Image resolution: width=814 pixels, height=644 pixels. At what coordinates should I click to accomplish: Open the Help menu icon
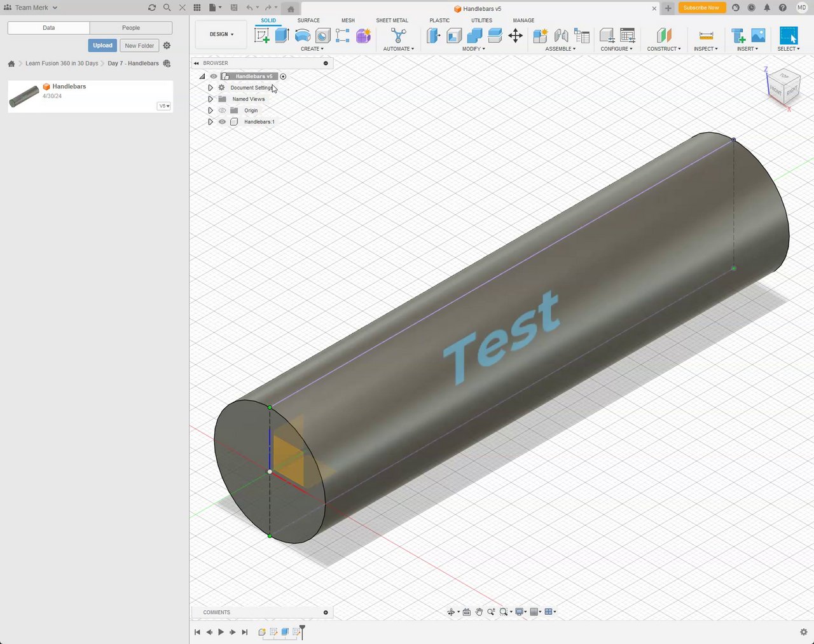click(x=783, y=8)
